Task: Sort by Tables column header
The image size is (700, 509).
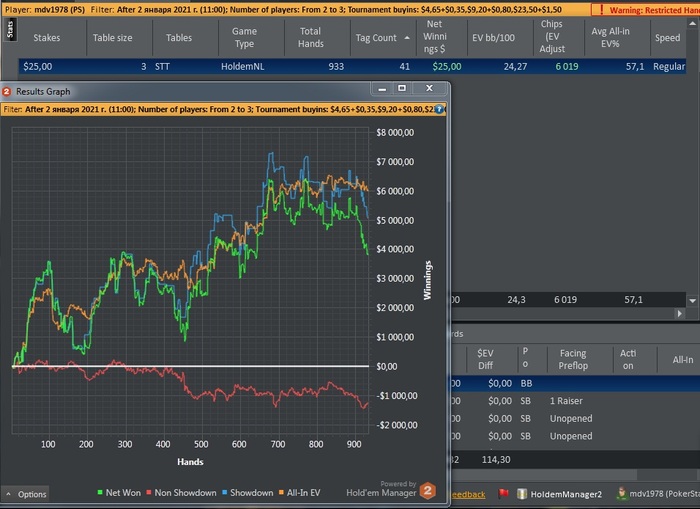Action: click(x=179, y=38)
